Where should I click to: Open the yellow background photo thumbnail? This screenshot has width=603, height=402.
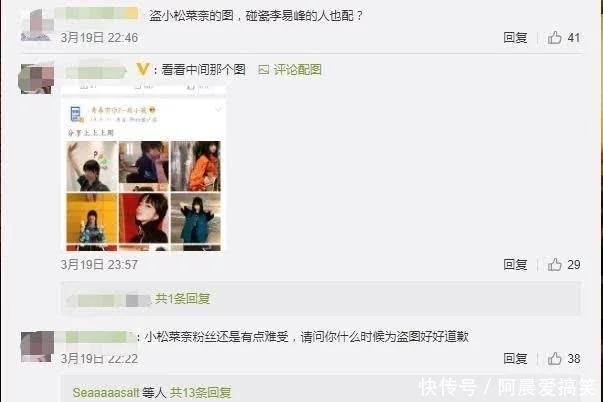pyautogui.click(x=92, y=218)
